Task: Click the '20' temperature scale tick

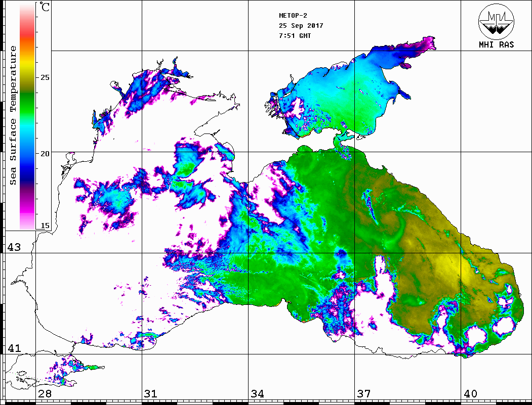Action: pyautogui.click(x=45, y=154)
